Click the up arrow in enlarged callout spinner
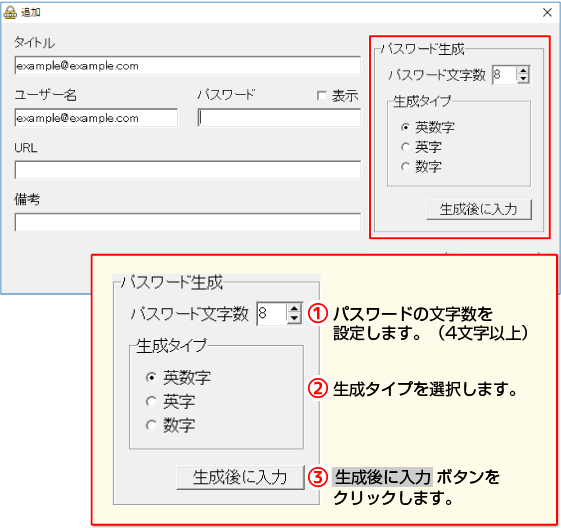Screen dimensions: 561x528 point(294,308)
